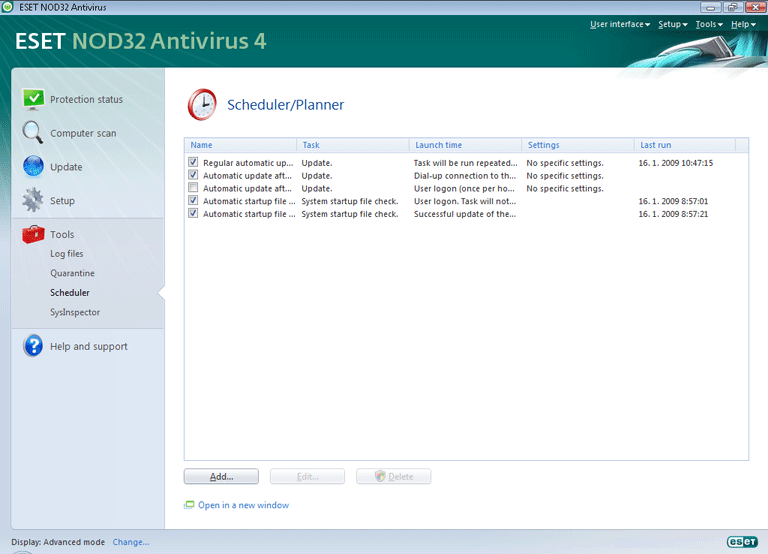768x554 pixels.
Task: Open Protection status section
Action: [86, 99]
